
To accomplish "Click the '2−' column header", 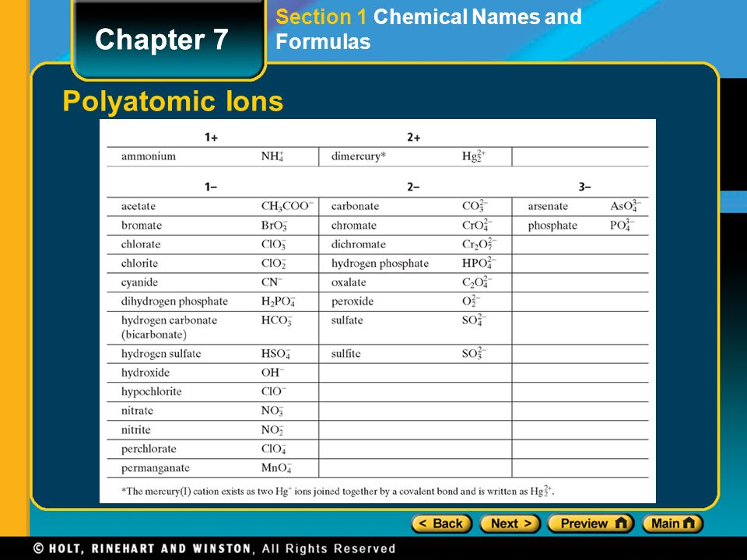I will (413, 187).
